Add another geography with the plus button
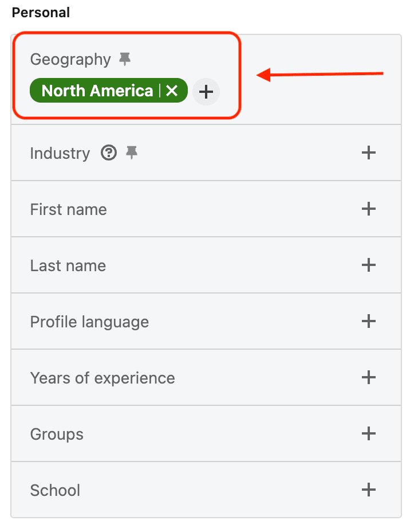The width and height of the screenshot is (418, 532). pyautogui.click(x=206, y=91)
